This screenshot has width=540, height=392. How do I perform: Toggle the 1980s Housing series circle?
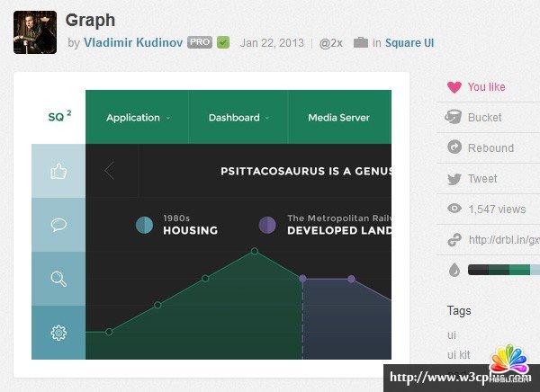144,225
